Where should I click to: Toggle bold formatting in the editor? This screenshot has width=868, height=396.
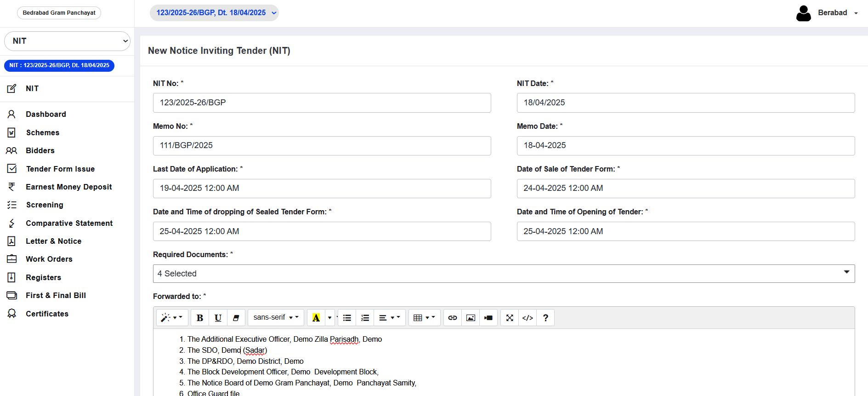[x=200, y=318]
